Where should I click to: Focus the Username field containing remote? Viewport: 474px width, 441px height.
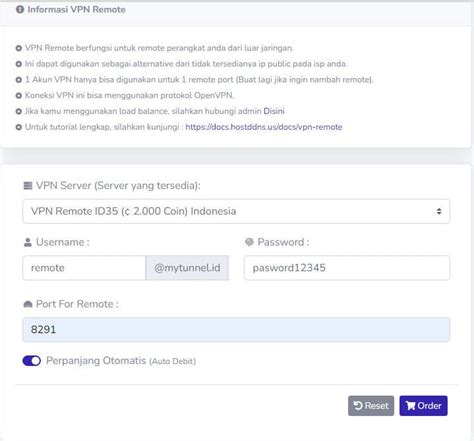[84, 268]
